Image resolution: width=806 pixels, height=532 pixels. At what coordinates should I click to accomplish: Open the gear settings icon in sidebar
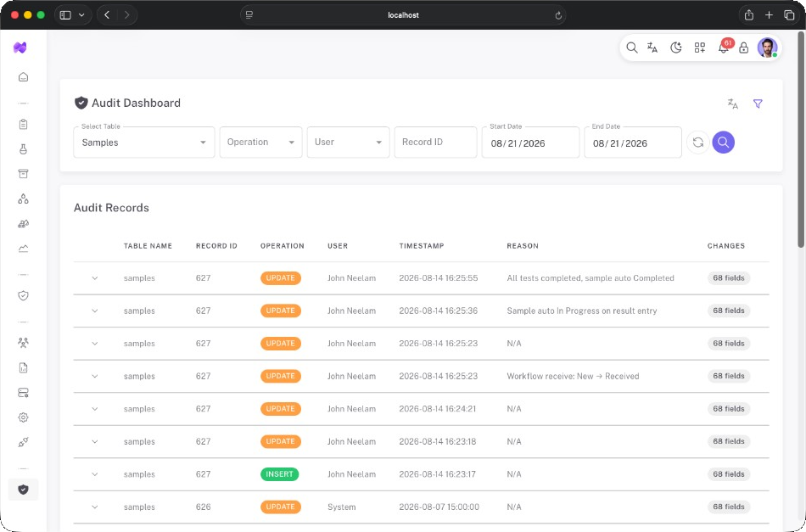coord(23,417)
